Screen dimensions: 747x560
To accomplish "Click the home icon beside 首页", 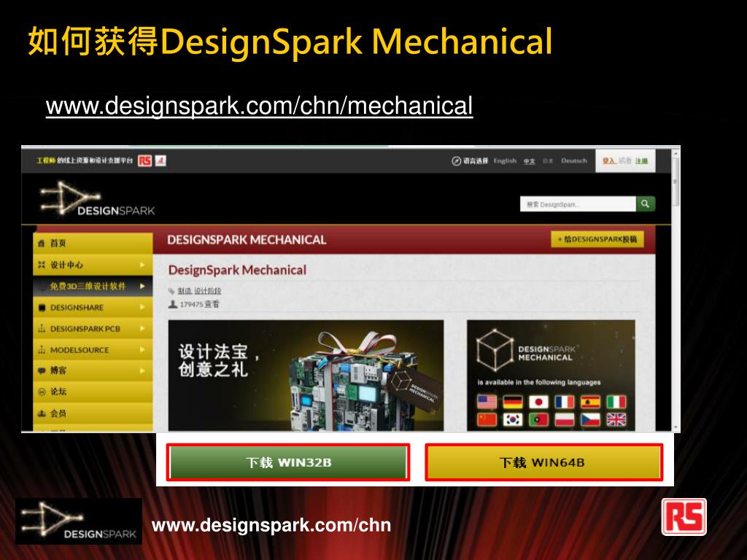I will [42, 244].
